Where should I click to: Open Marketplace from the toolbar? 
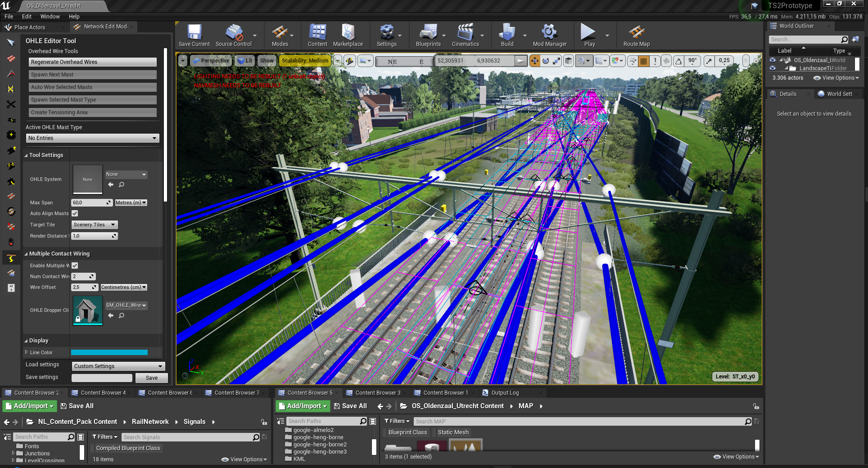point(348,35)
